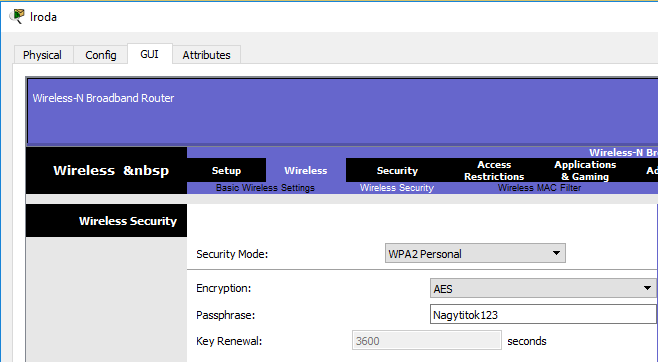The height and width of the screenshot is (362, 658).
Task: Select the GUI tab
Action: click(149, 54)
